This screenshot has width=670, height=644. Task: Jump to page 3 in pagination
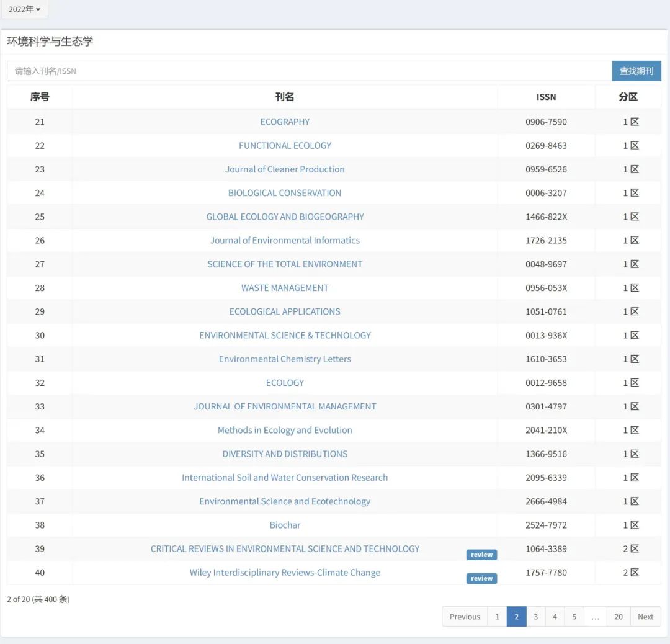pyautogui.click(x=536, y=617)
